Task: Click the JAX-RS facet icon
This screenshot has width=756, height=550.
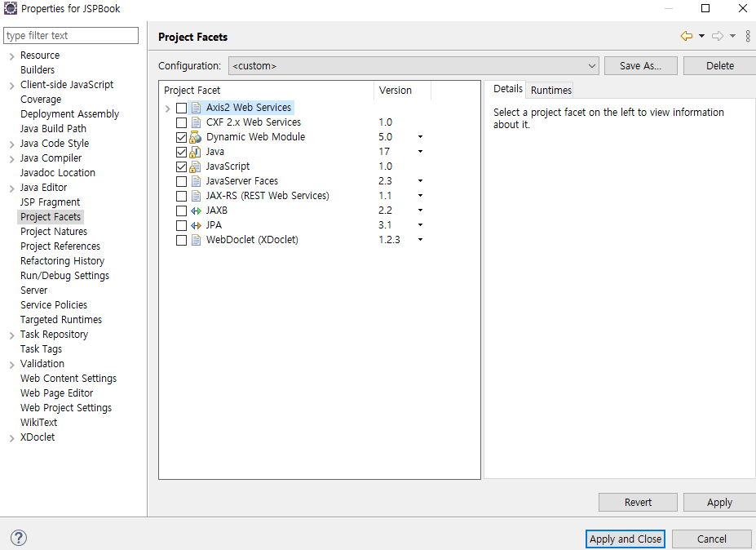Action: (196, 196)
